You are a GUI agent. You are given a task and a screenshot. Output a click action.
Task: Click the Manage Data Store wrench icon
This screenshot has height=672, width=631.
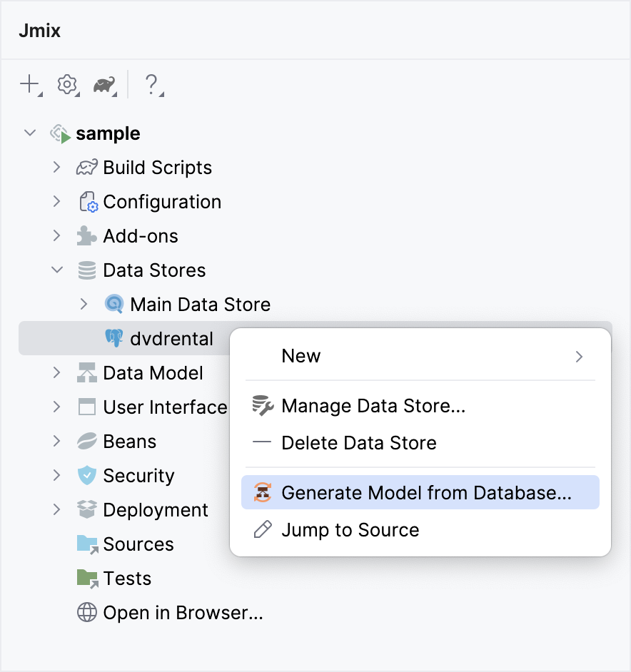[262, 407]
